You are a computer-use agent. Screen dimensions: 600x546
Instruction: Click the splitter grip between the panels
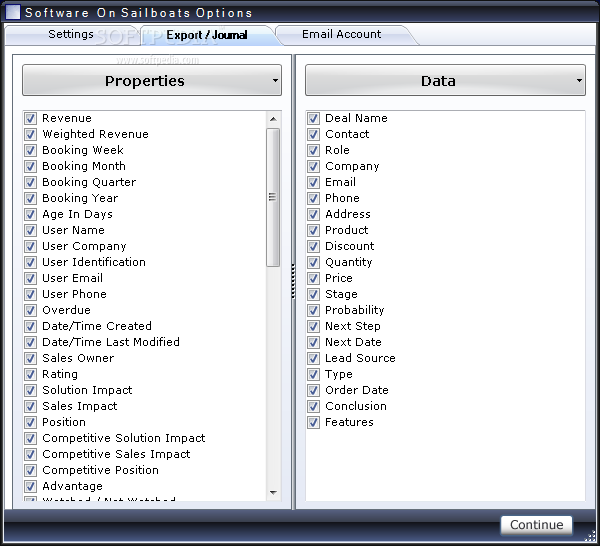[293, 281]
